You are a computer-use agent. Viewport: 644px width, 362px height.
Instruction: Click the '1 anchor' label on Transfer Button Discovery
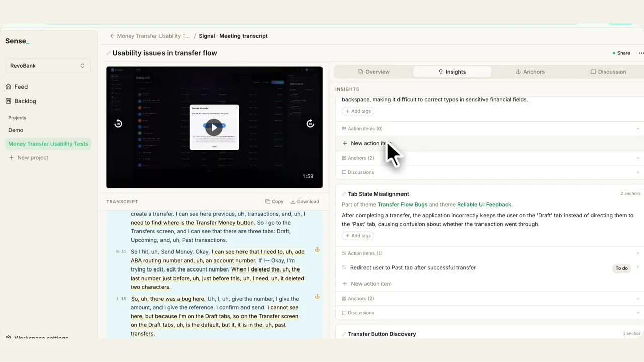(631, 334)
